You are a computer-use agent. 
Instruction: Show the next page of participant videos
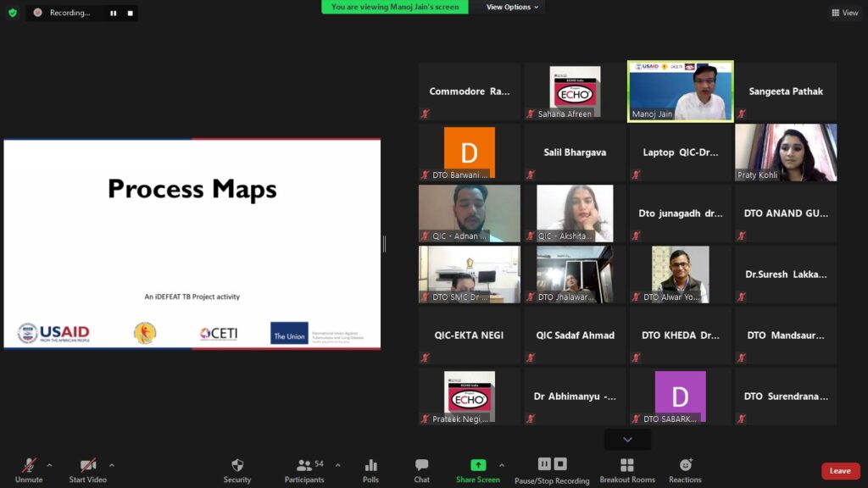(627, 440)
